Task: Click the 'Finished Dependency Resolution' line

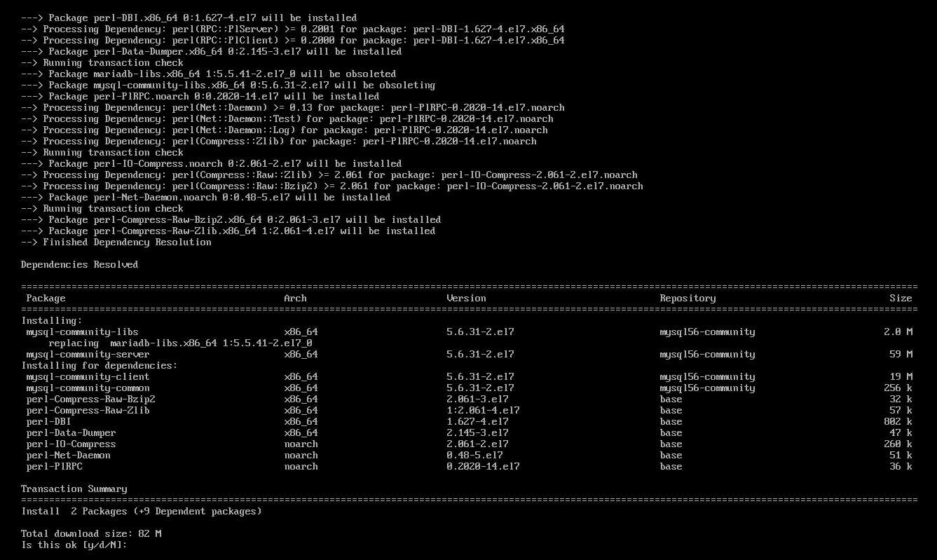Action: (x=116, y=242)
